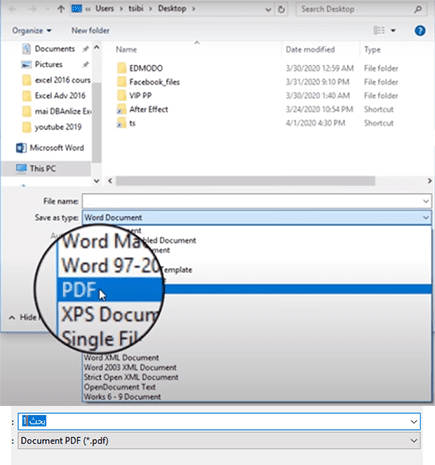435x465 pixels.
Task: Click the bottom file name field with Arabic text
Action: (219, 422)
